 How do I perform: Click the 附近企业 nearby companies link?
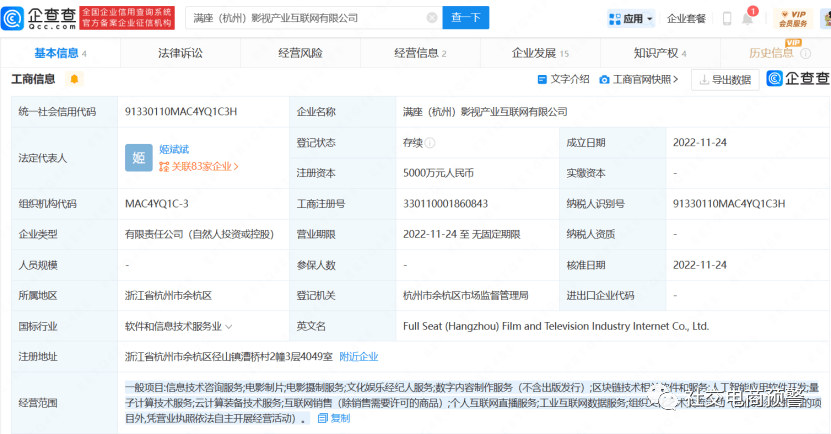[x=359, y=357]
